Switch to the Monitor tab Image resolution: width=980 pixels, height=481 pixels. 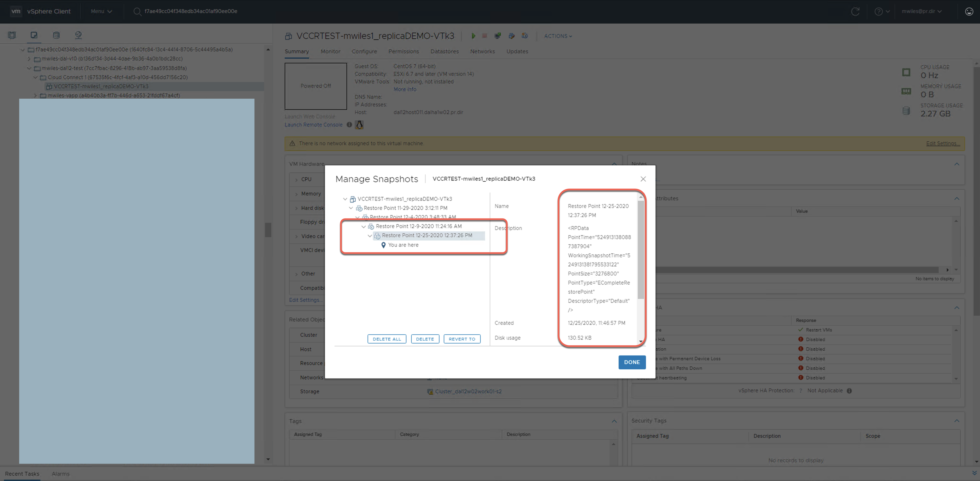[330, 51]
